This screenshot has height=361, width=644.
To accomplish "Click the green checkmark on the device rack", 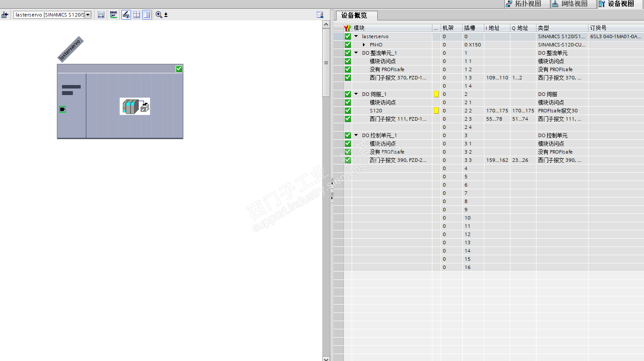I will click(179, 69).
